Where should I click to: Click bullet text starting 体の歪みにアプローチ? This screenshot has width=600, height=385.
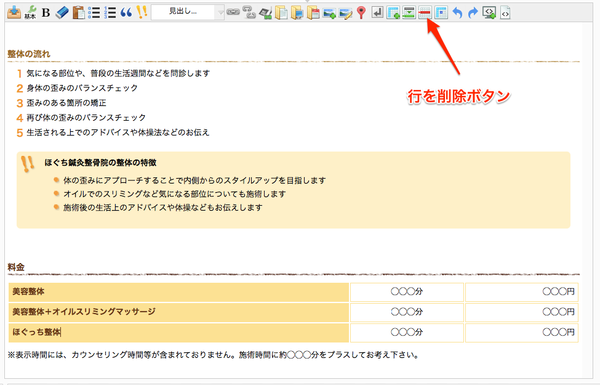tap(195, 180)
